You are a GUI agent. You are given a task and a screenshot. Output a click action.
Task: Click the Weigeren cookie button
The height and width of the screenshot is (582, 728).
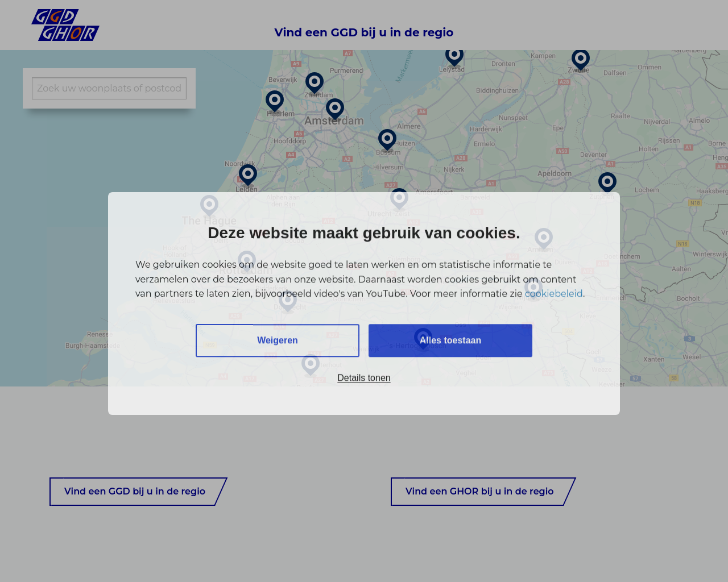(278, 340)
